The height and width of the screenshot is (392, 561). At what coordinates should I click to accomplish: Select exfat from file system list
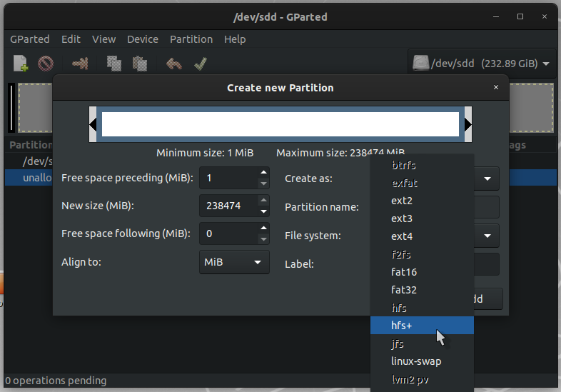(x=423, y=183)
